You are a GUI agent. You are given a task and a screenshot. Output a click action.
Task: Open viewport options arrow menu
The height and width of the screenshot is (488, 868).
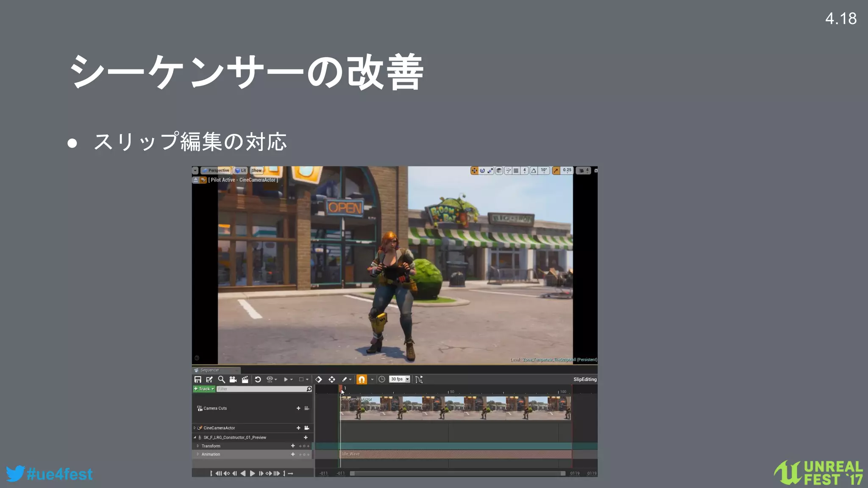click(195, 170)
